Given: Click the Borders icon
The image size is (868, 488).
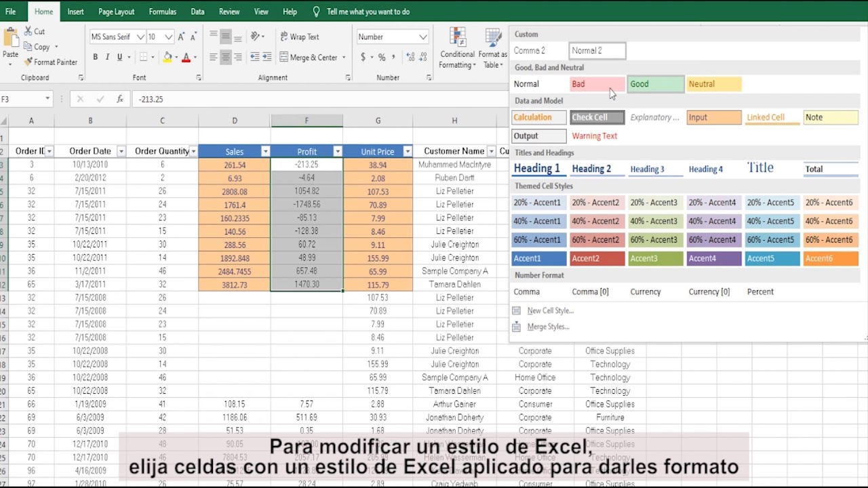Looking at the screenshot, I should click(143, 58).
